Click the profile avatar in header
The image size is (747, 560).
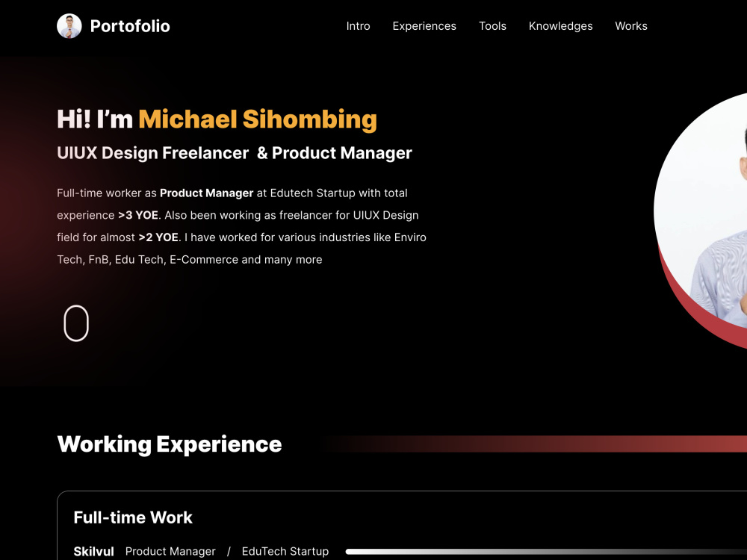coord(69,25)
